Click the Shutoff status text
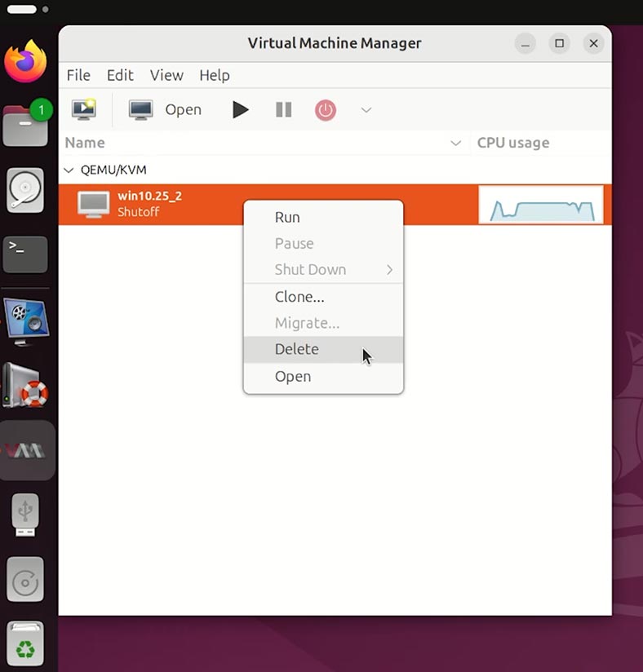The height and width of the screenshot is (672, 643). coord(139,212)
